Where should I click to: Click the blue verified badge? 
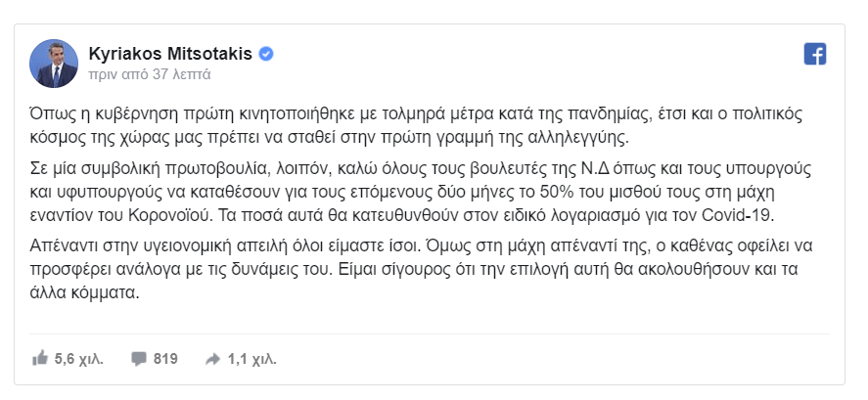[265, 53]
